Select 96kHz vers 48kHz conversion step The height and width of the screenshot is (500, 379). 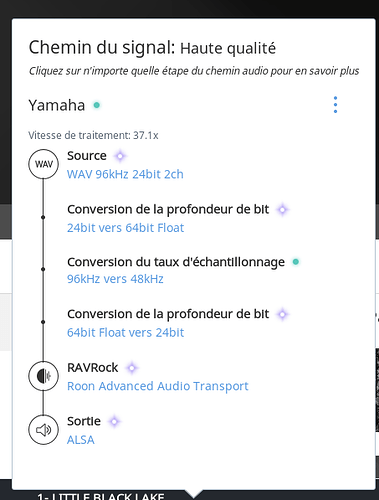(x=115, y=279)
